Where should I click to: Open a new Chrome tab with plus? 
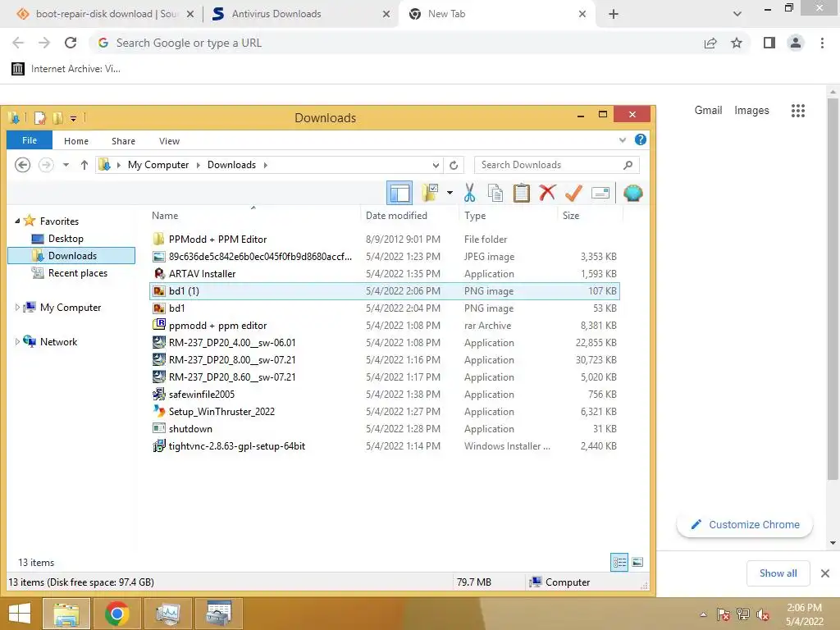coord(614,15)
